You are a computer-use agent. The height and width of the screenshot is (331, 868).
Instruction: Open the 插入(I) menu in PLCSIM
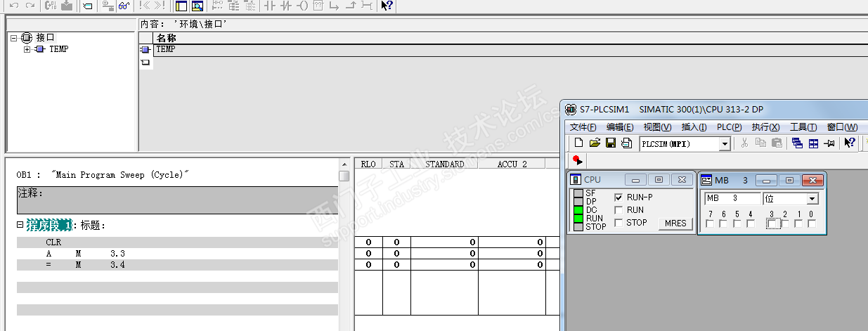tap(694, 127)
